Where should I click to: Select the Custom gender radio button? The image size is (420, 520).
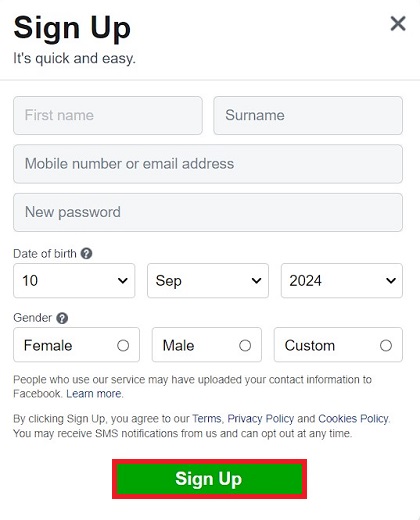[386, 346]
